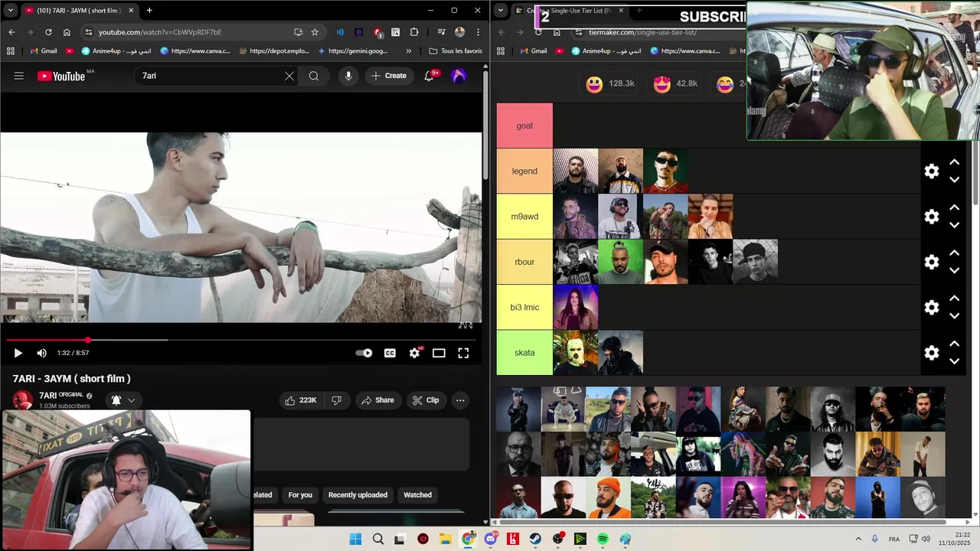Move the rbour tier row up
The image size is (980, 551).
(x=955, y=253)
